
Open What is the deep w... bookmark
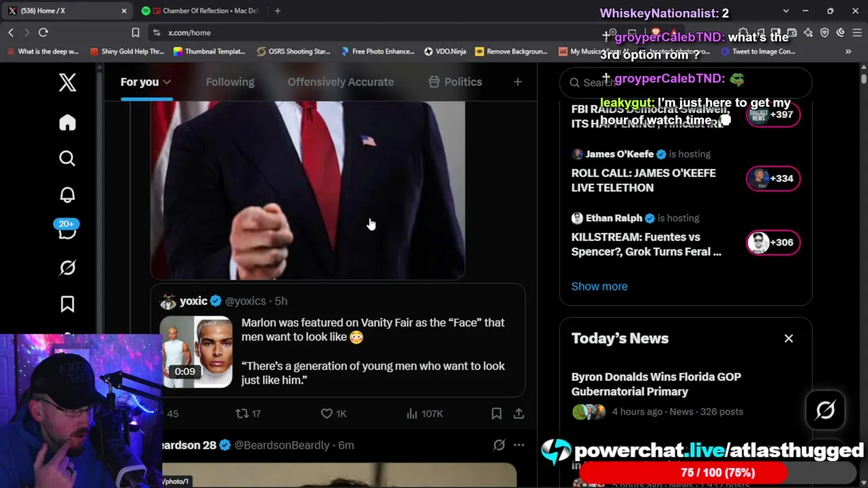[43, 52]
